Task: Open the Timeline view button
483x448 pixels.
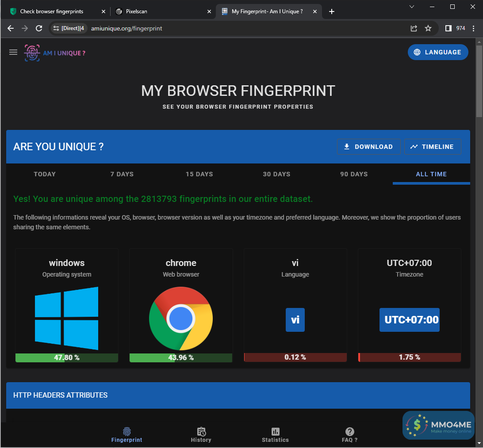Action: tap(432, 147)
